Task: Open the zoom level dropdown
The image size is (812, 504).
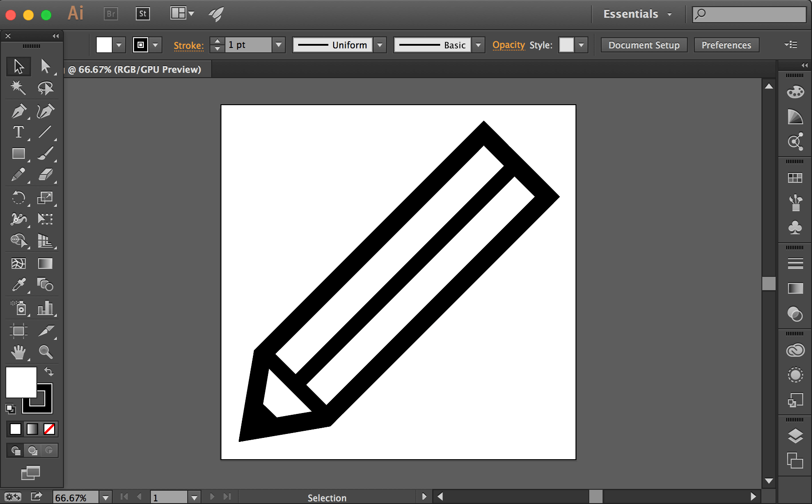Action: click(106, 497)
